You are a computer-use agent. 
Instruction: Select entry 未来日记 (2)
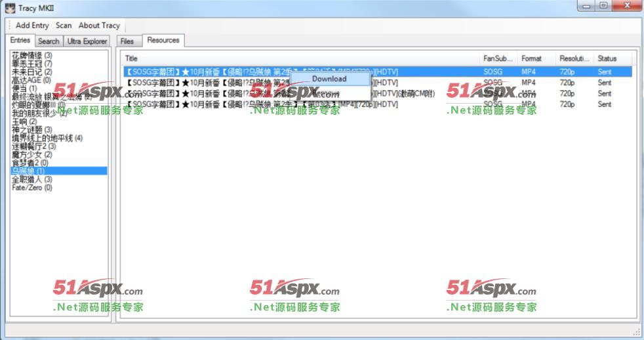(32, 72)
